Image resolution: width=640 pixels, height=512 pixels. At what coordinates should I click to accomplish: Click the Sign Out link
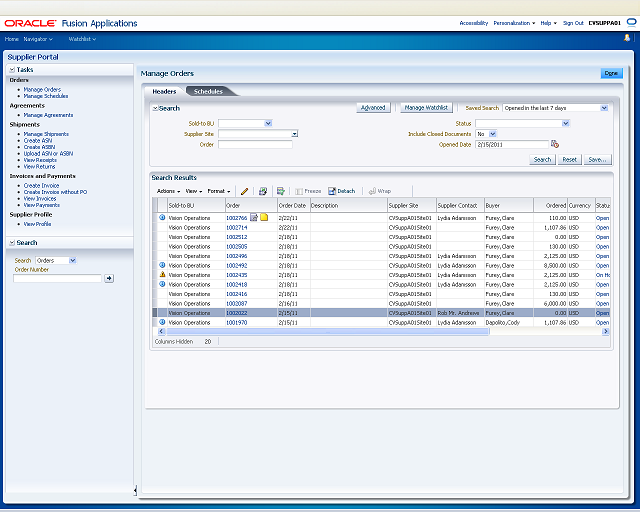[573, 23]
